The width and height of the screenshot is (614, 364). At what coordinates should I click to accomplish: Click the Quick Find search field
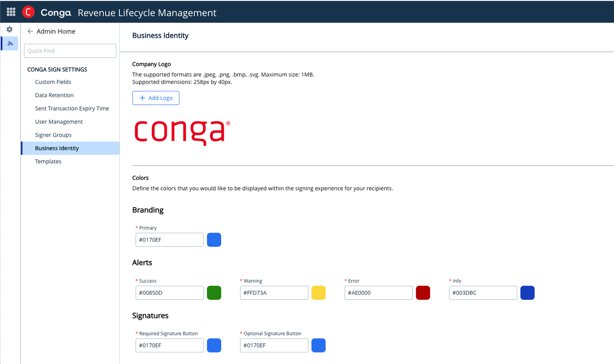70,51
